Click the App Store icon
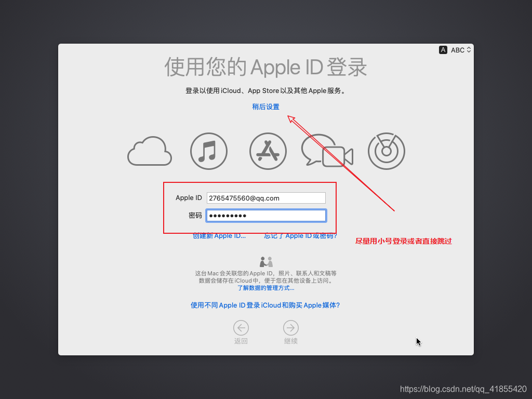The height and width of the screenshot is (399, 532). [268, 151]
